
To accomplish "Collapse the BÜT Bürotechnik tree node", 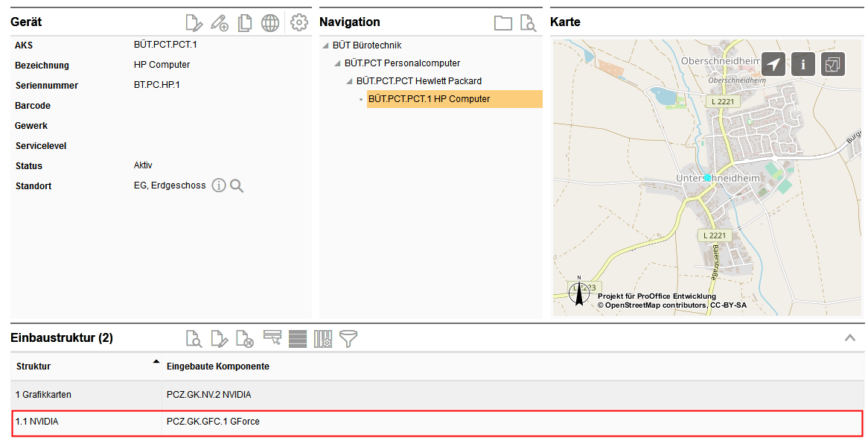I will (325, 46).
